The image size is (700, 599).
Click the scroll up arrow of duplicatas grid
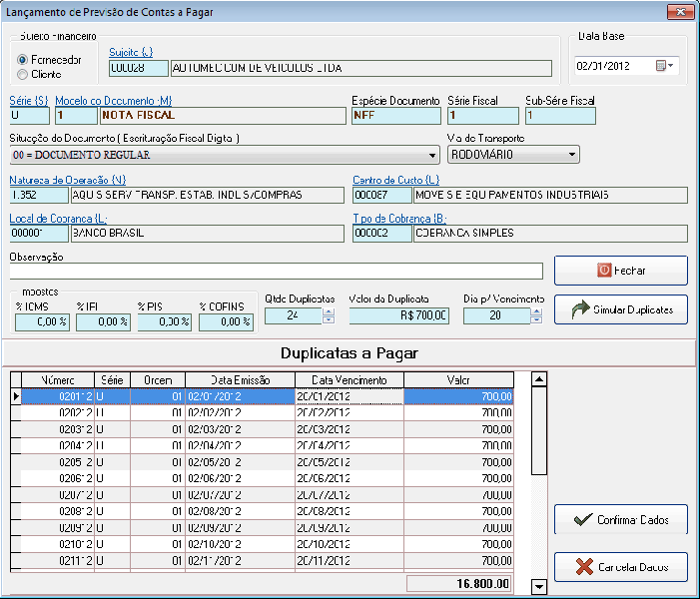click(539, 379)
